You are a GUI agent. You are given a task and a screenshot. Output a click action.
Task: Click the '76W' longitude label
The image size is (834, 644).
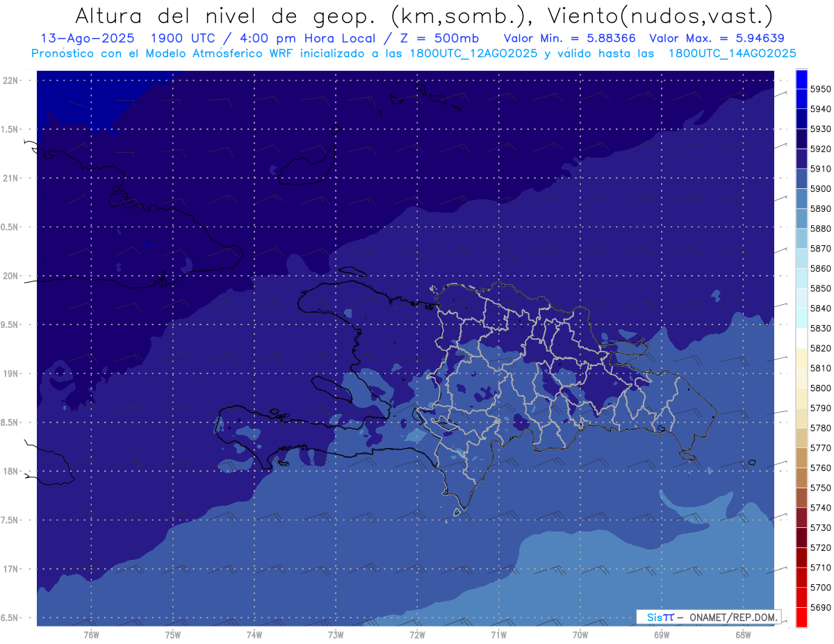point(91,634)
